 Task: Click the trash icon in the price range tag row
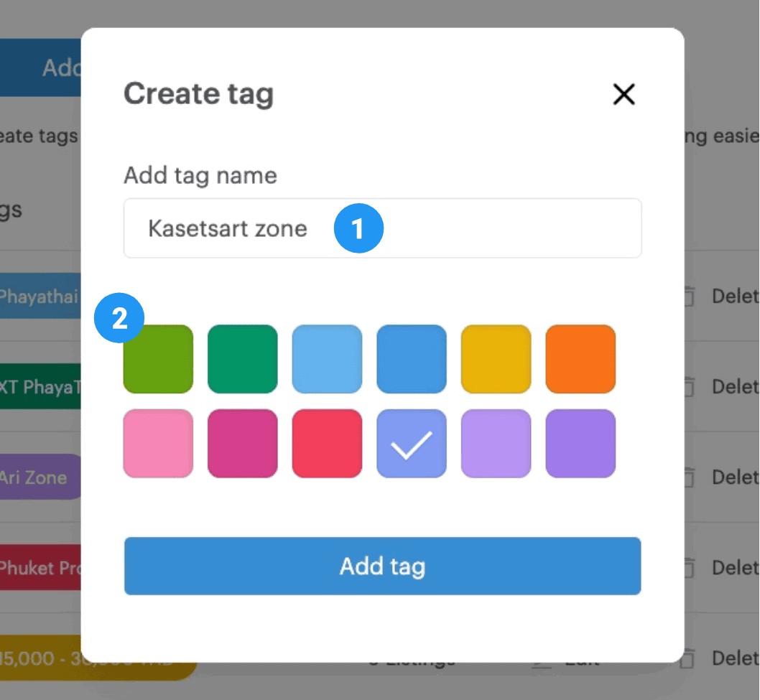(x=688, y=658)
